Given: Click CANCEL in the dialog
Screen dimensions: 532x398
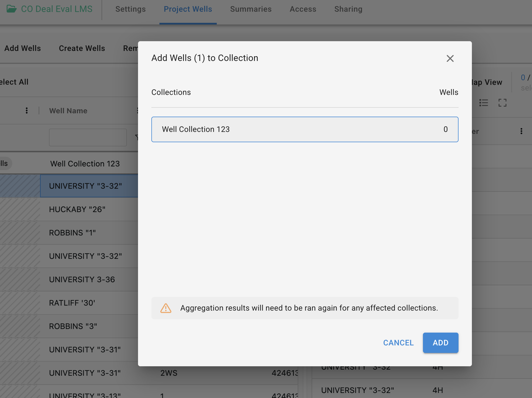Looking at the screenshot, I should coord(398,343).
